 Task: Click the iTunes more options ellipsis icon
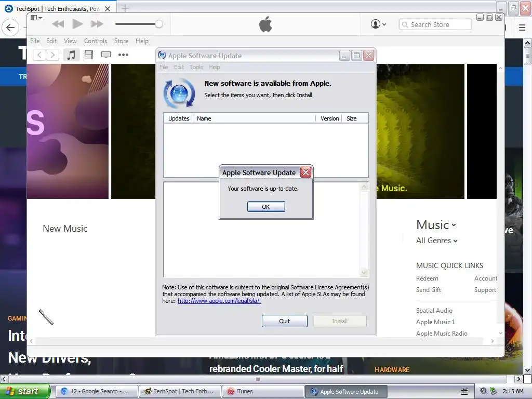click(x=123, y=55)
